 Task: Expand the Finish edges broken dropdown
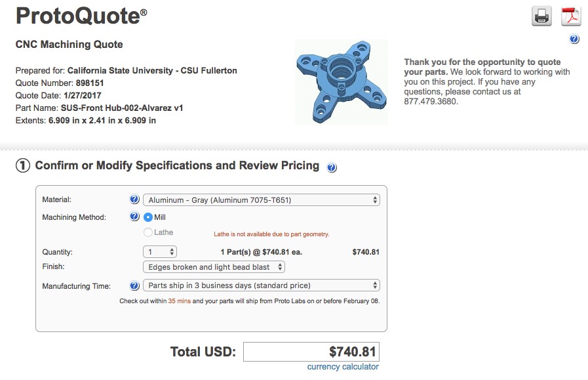214,267
